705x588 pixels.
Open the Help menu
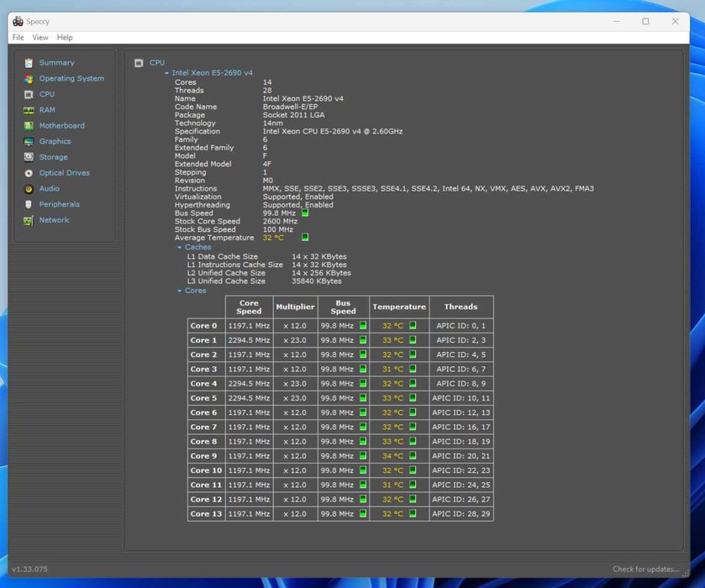coord(65,37)
